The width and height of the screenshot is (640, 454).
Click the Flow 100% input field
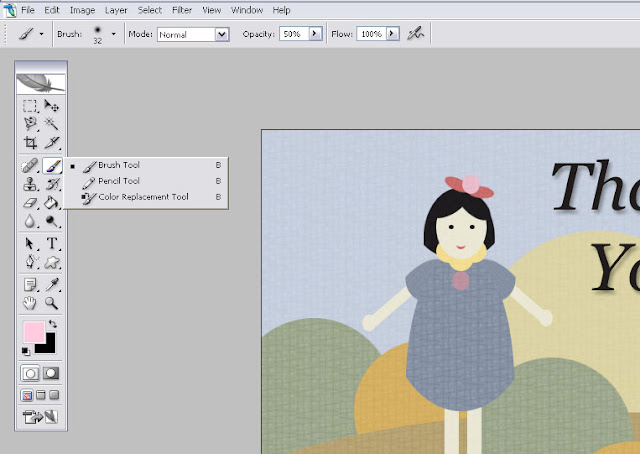point(371,34)
